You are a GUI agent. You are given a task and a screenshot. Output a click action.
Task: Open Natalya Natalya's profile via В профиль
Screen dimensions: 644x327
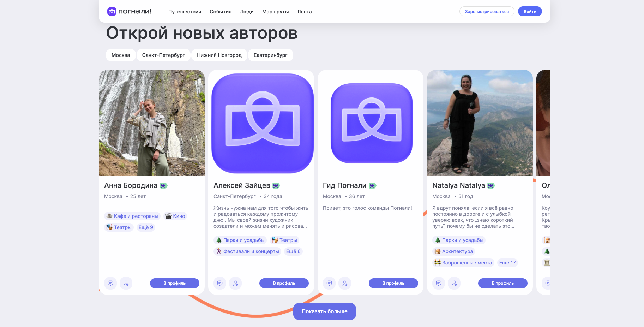click(503, 283)
